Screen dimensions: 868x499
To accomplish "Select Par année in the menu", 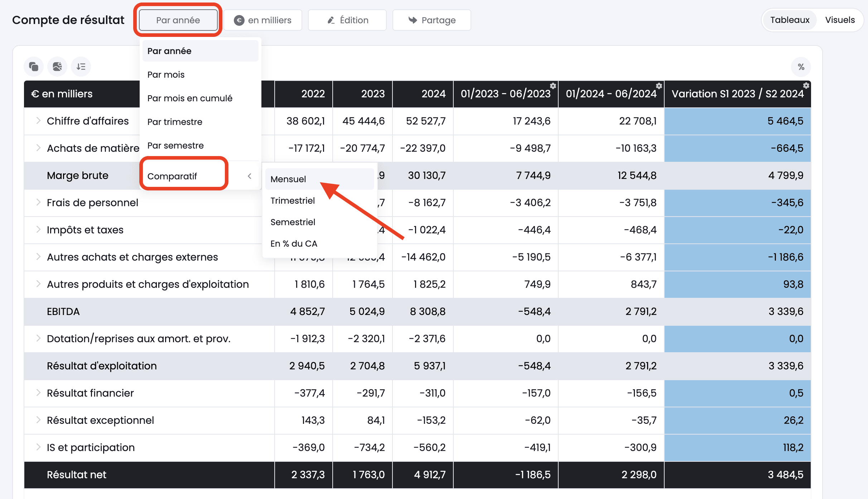I will pyautogui.click(x=201, y=51).
